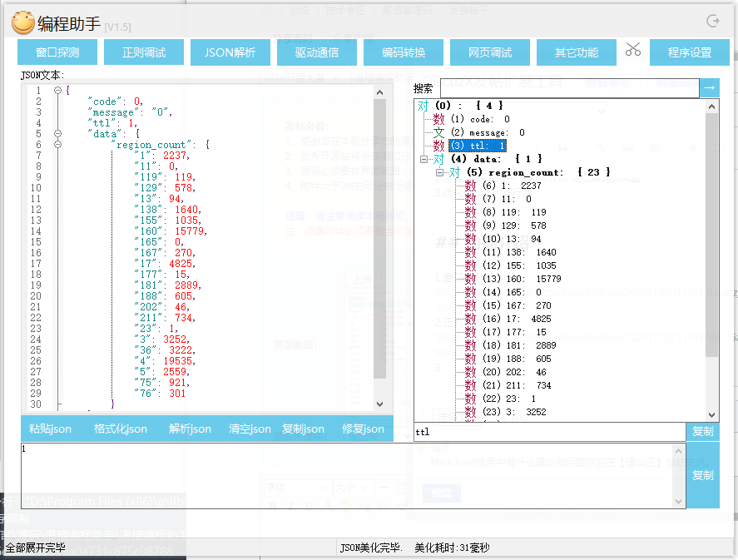
Task: Switch to the JSON解析 tab
Action: pyautogui.click(x=230, y=52)
